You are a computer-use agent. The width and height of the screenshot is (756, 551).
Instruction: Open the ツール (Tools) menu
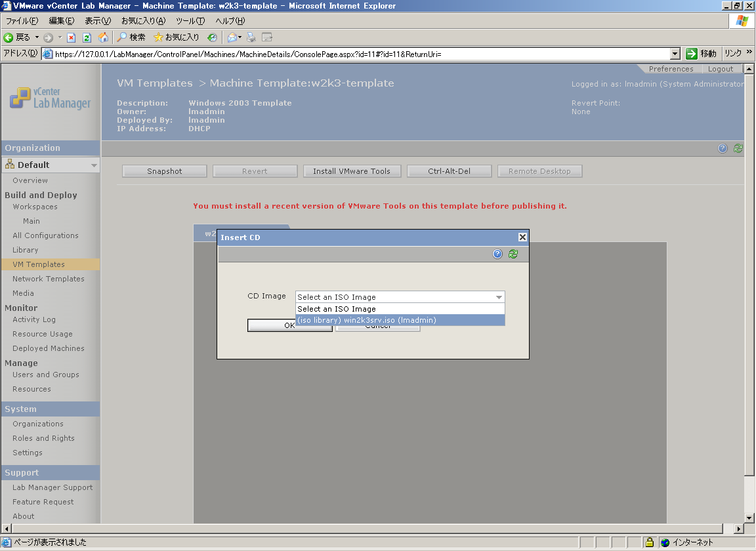(x=190, y=21)
